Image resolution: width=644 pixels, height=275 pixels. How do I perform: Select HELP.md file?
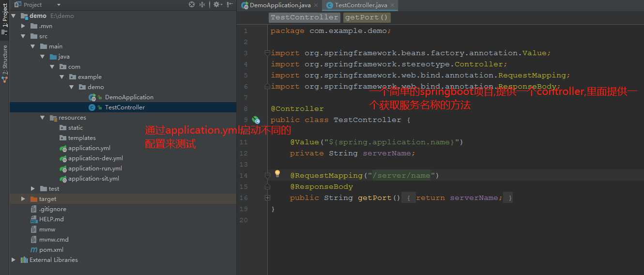click(51, 219)
